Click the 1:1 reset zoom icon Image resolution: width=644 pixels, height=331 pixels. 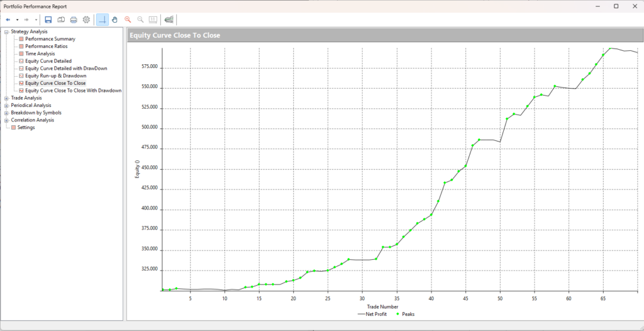pyautogui.click(x=153, y=20)
